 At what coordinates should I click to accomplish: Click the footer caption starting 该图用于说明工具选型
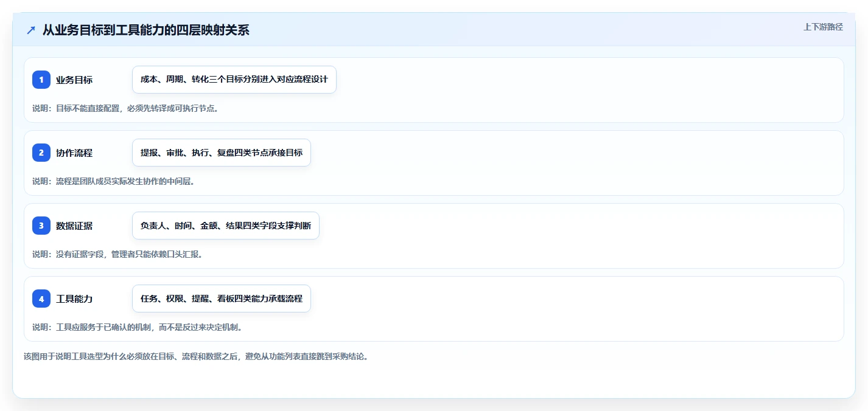pyautogui.click(x=195, y=356)
